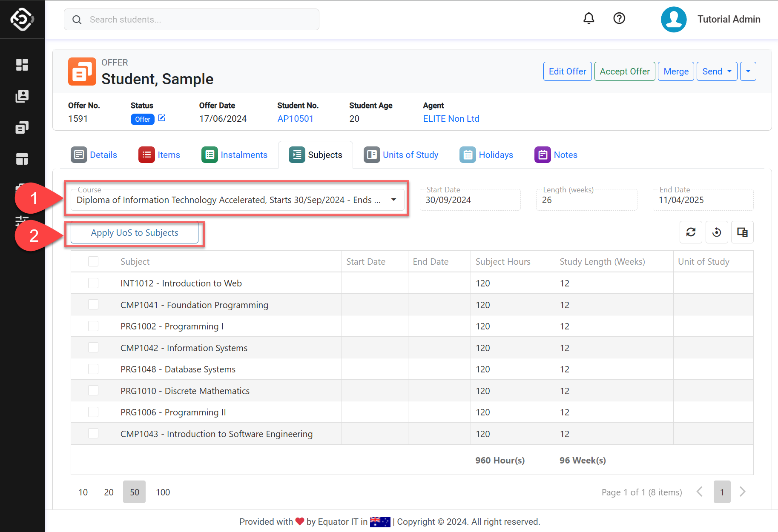Click Apply UoS to Subjects button
This screenshot has height=532, width=778.
(135, 233)
